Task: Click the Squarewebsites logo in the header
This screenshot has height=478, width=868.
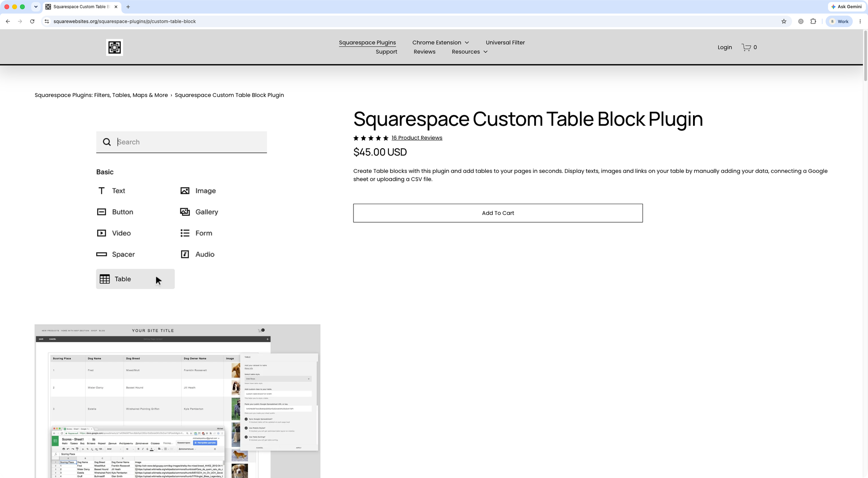Action: [x=114, y=47]
